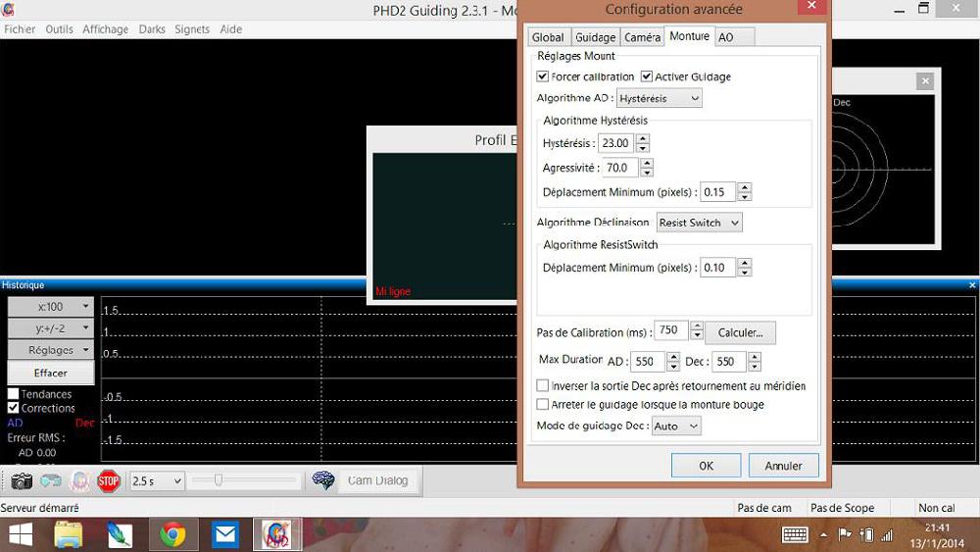Open the brain advanced settings icon
Image resolution: width=980 pixels, height=552 pixels.
[323, 480]
